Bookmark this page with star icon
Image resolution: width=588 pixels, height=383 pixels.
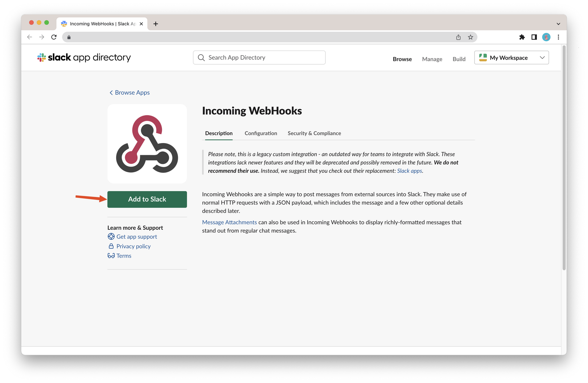(x=471, y=37)
